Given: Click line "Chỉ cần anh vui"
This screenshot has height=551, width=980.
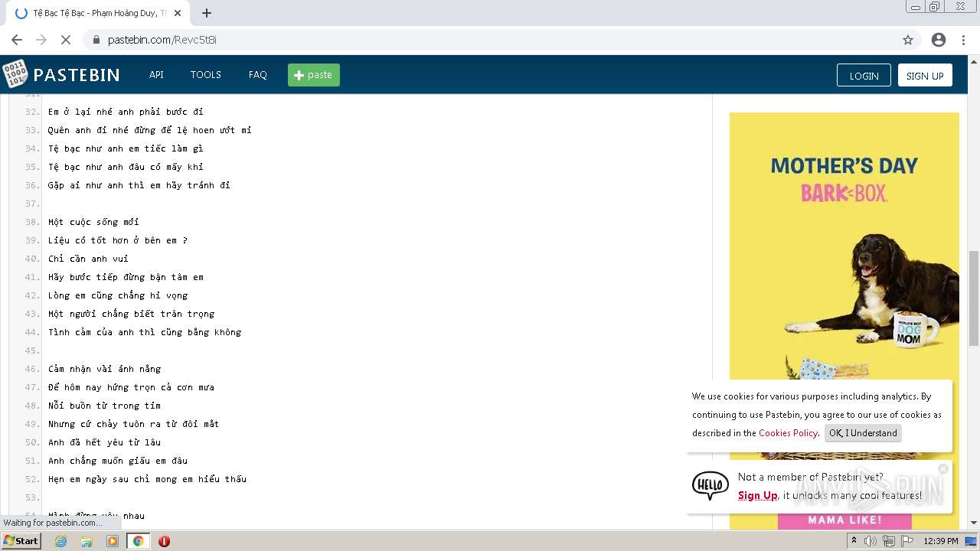Looking at the screenshot, I should pyautogui.click(x=88, y=259).
